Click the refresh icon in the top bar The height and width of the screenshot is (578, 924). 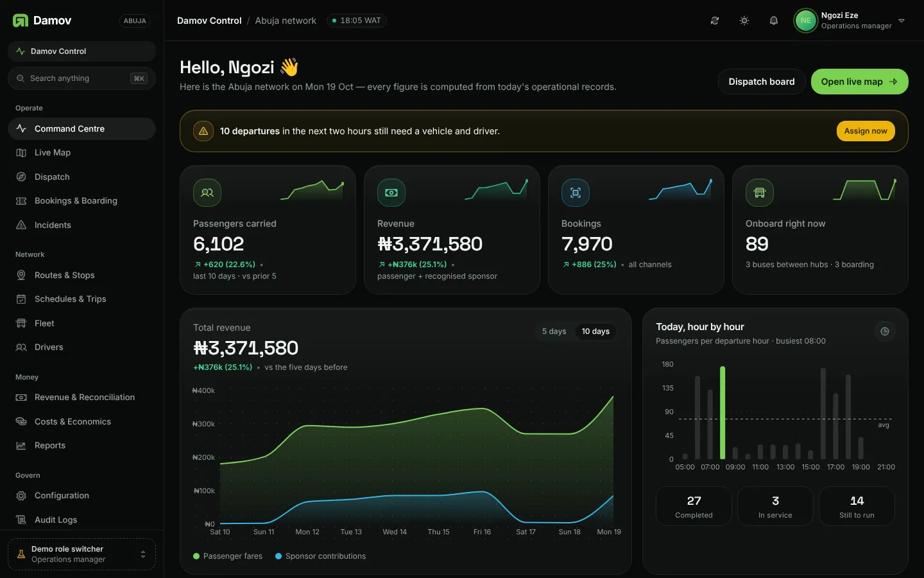click(x=715, y=21)
